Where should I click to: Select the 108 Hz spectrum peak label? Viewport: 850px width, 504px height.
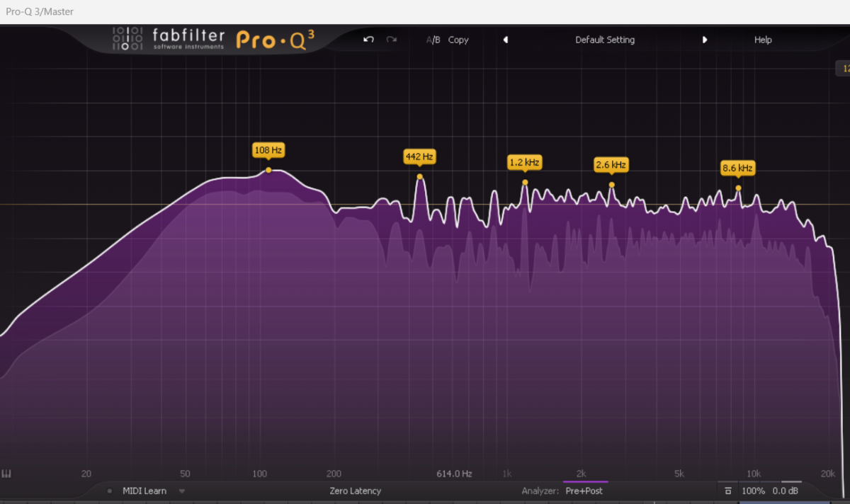point(268,150)
